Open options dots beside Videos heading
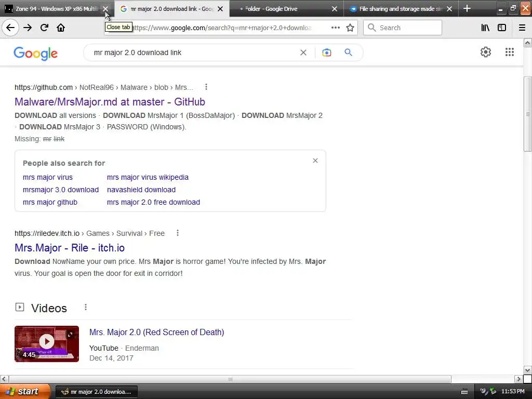The image size is (532, 399). click(x=86, y=307)
